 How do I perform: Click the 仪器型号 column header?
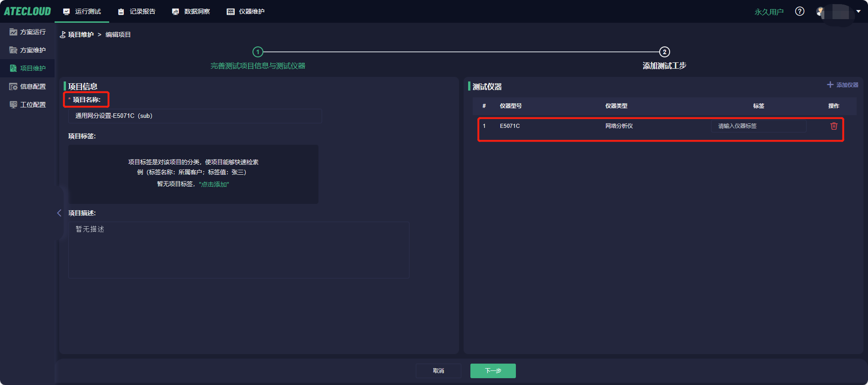point(511,106)
